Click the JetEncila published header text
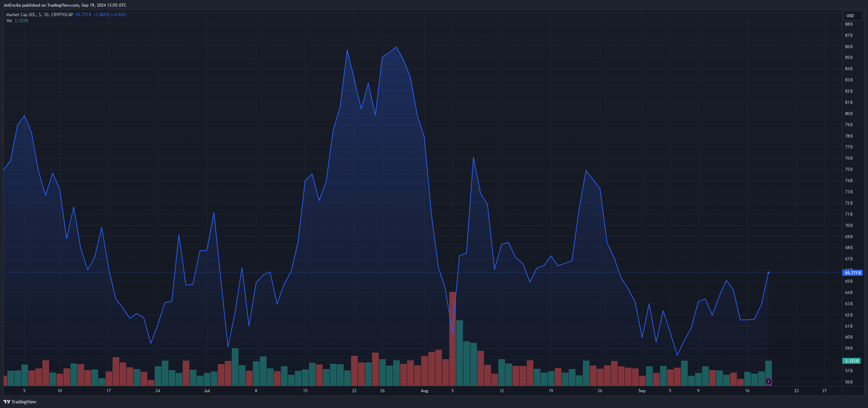The height and width of the screenshot is (408, 868). pos(65,5)
